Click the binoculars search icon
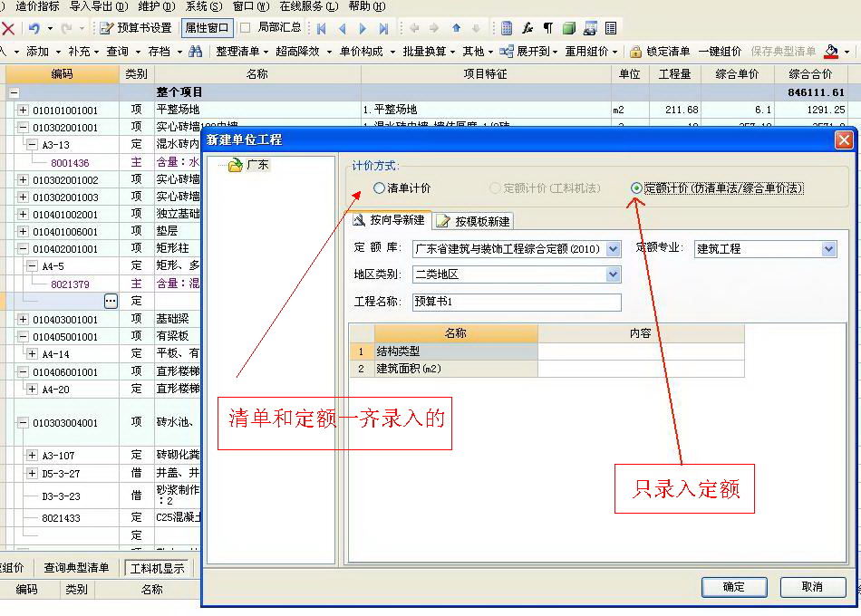The height and width of the screenshot is (616, 861). pos(195,52)
